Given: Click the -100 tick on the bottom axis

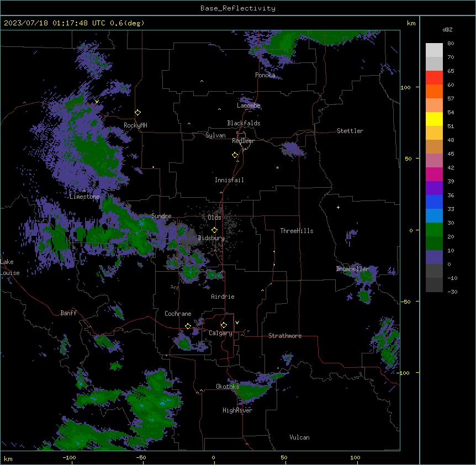Looking at the screenshot, I should pyautogui.click(x=69, y=457).
